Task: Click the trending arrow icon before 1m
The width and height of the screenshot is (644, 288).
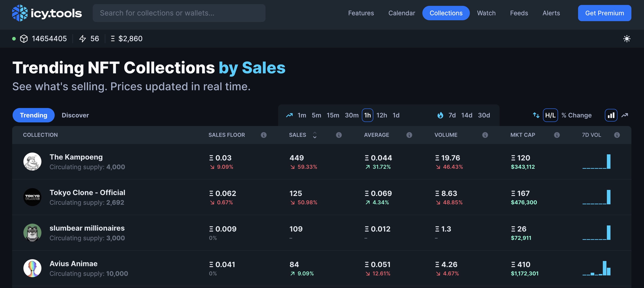Action: click(x=289, y=115)
